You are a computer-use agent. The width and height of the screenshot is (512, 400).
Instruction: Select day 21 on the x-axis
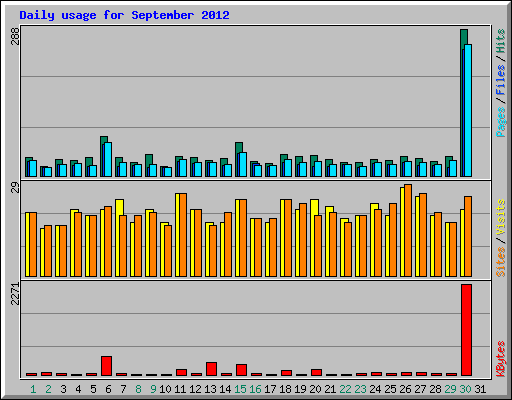tap(330, 389)
